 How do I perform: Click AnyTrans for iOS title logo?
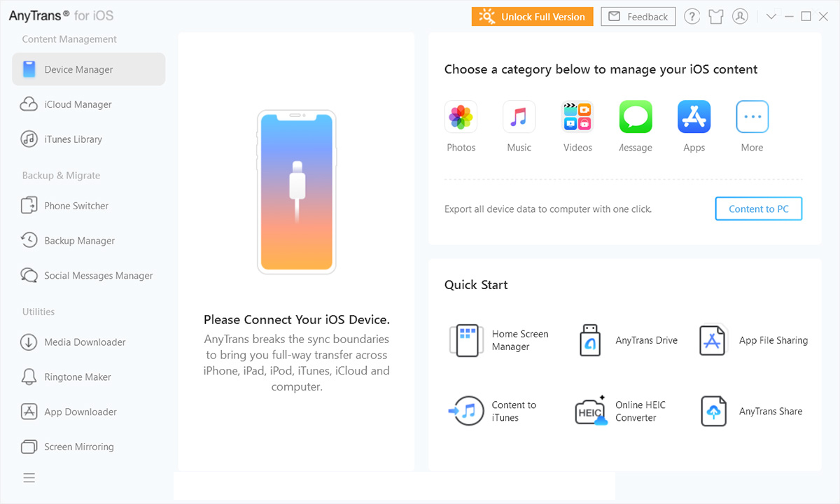point(61,15)
